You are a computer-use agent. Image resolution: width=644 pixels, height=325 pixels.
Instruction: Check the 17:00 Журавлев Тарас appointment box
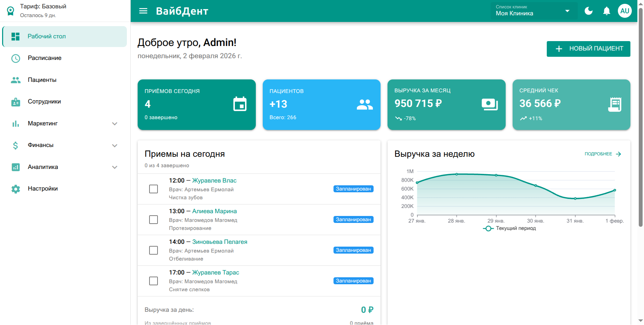tap(153, 281)
